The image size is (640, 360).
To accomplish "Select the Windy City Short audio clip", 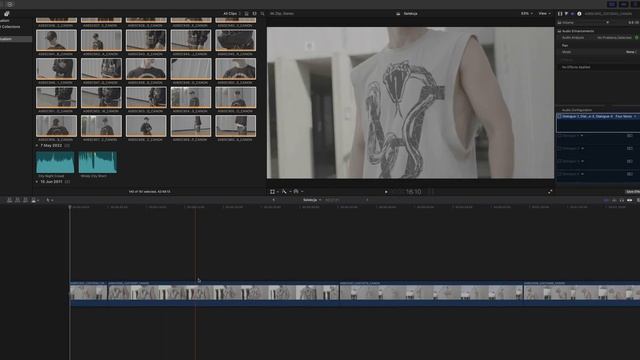I will (x=98, y=162).
